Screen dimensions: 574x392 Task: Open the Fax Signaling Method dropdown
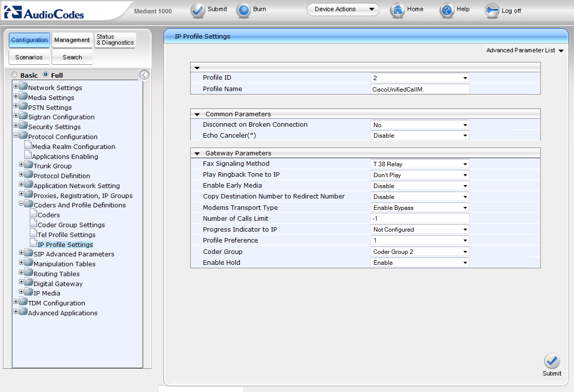pyautogui.click(x=419, y=164)
